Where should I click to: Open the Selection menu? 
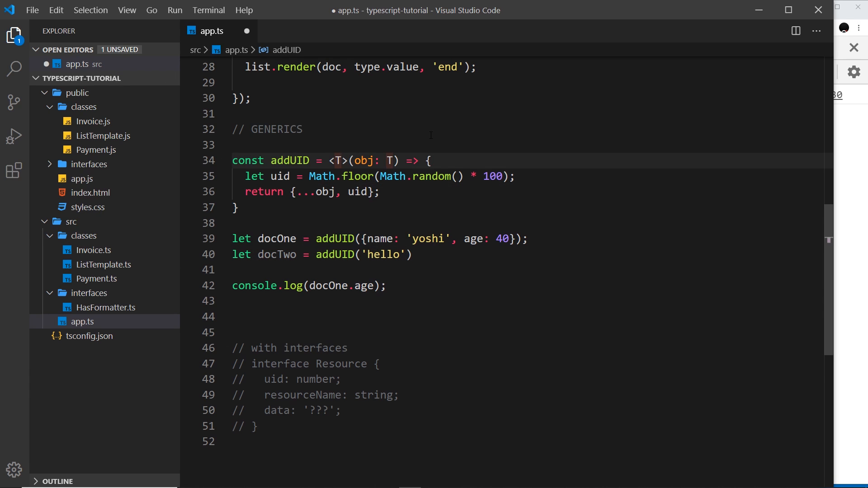(x=90, y=10)
